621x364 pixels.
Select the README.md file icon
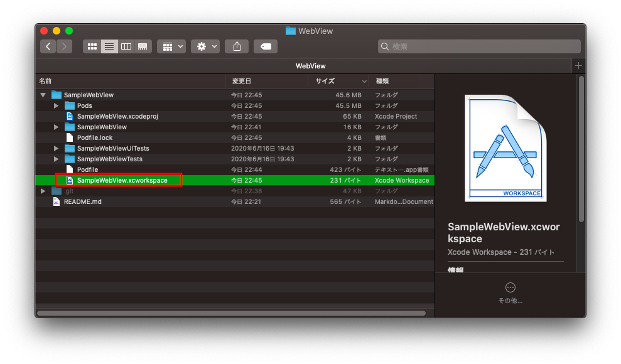coord(57,202)
